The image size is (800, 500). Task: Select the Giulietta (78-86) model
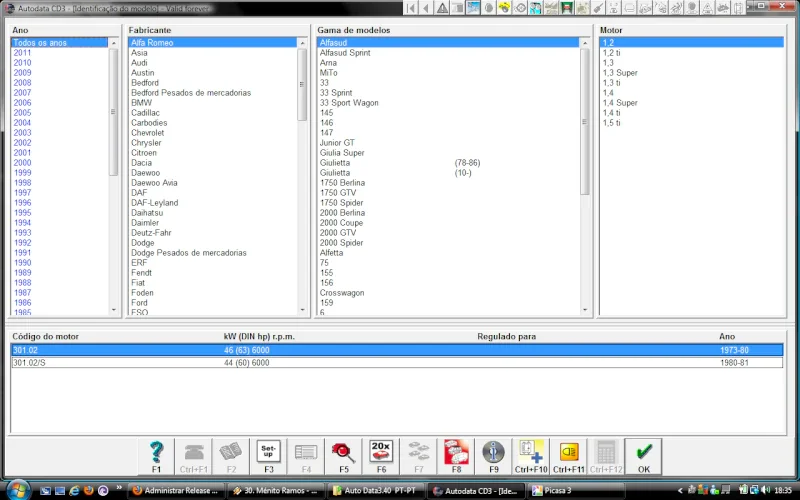pos(400,163)
